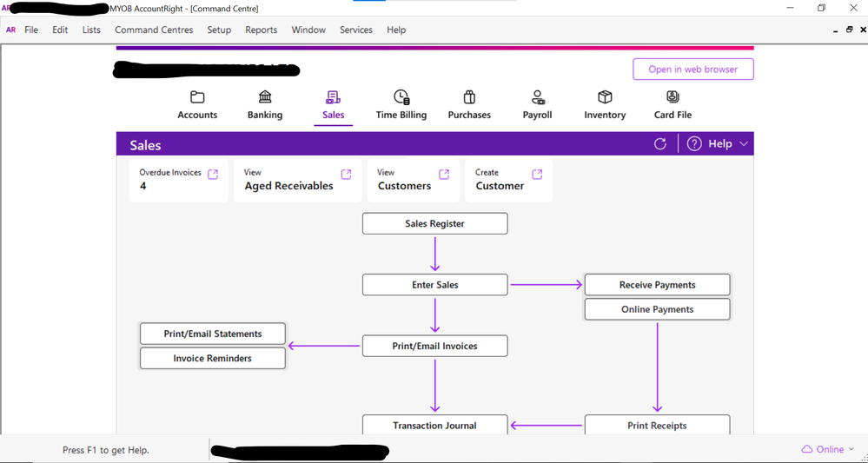
Task: Click the Receive Payments button
Action: point(657,285)
